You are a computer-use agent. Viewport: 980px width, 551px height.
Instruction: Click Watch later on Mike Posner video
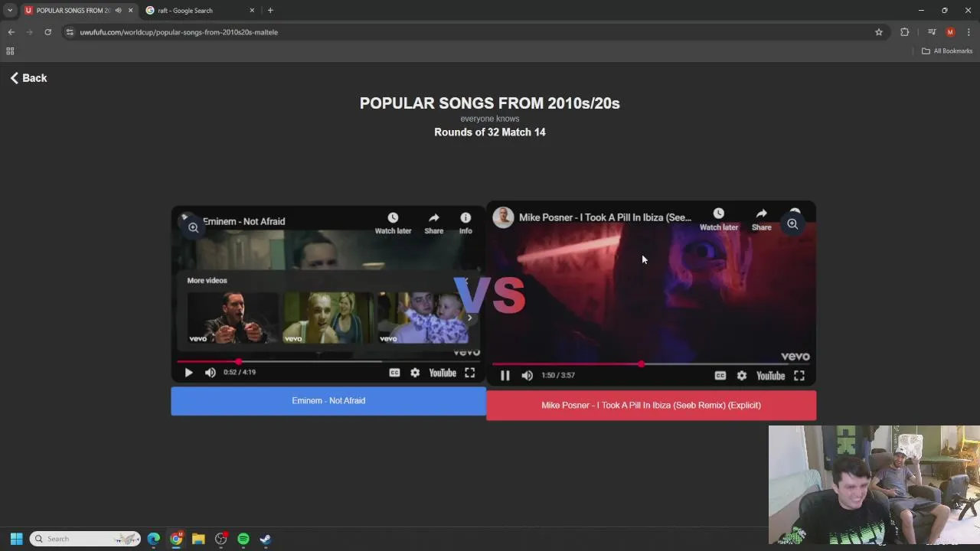click(719, 219)
